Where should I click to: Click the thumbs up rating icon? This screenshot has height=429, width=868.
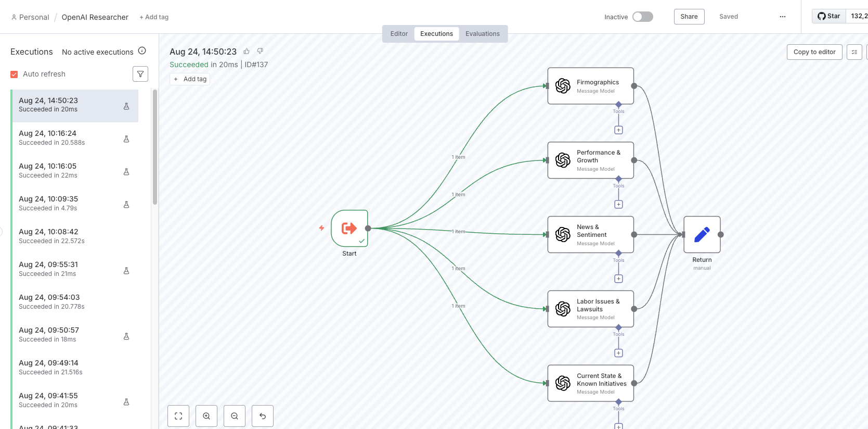point(247,51)
